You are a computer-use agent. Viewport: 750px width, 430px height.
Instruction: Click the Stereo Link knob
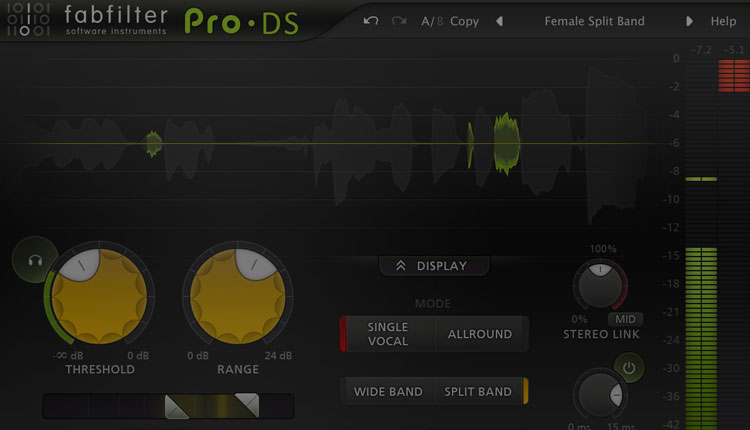coord(600,286)
